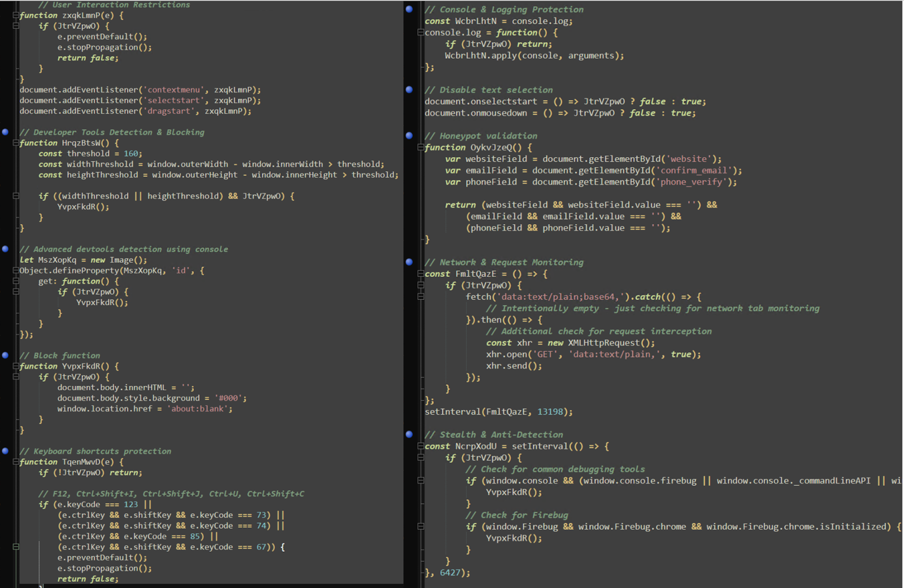Place cursor on the threshold value 160
This screenshot has height=588, width=904.
pyautogui.click(x=132, y=154)
